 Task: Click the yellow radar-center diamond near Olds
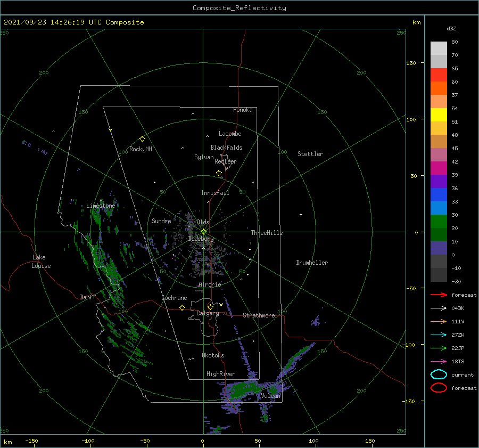click(203, 232)
